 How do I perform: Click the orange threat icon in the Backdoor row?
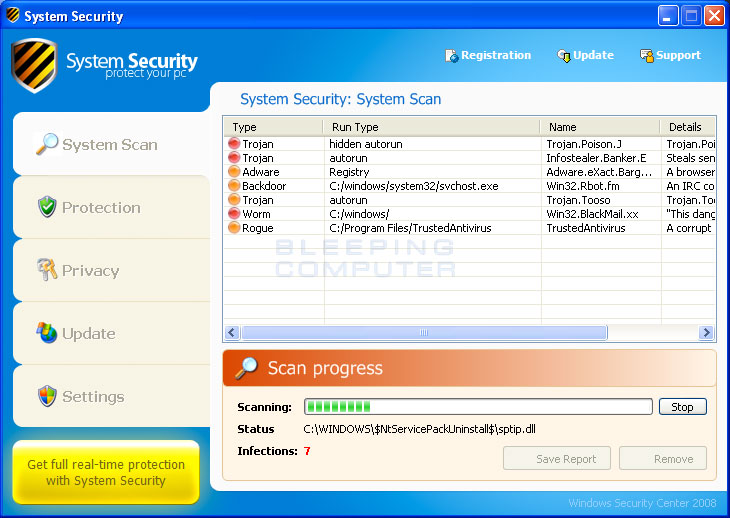click(234, 185)
